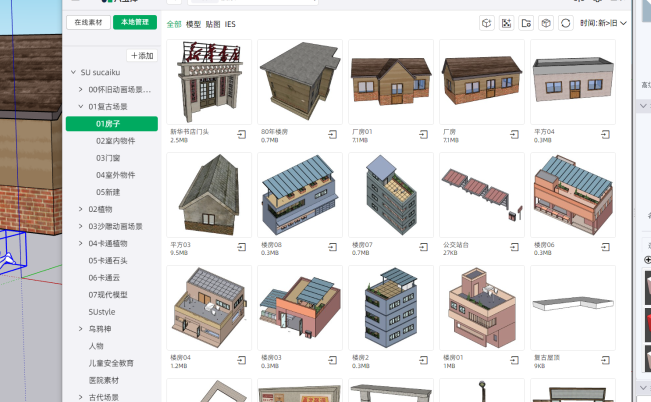Select the 楼房06 thumbnail
The height and width of the screenshot is (402, 651).
573,195
